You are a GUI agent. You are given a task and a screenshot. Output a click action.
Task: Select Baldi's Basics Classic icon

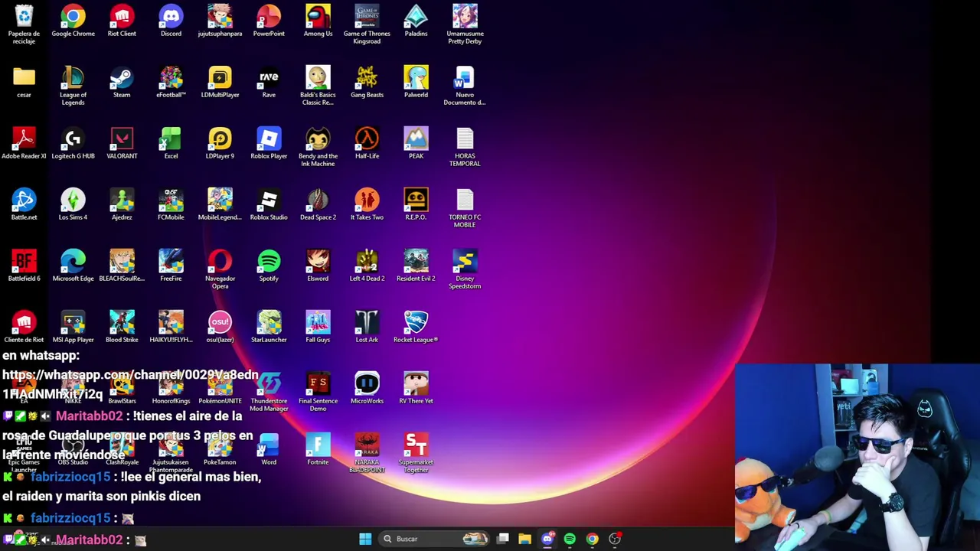318,86
